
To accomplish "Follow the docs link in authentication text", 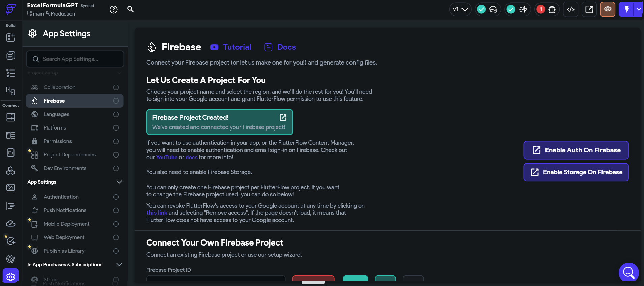I will click(191, 158).
